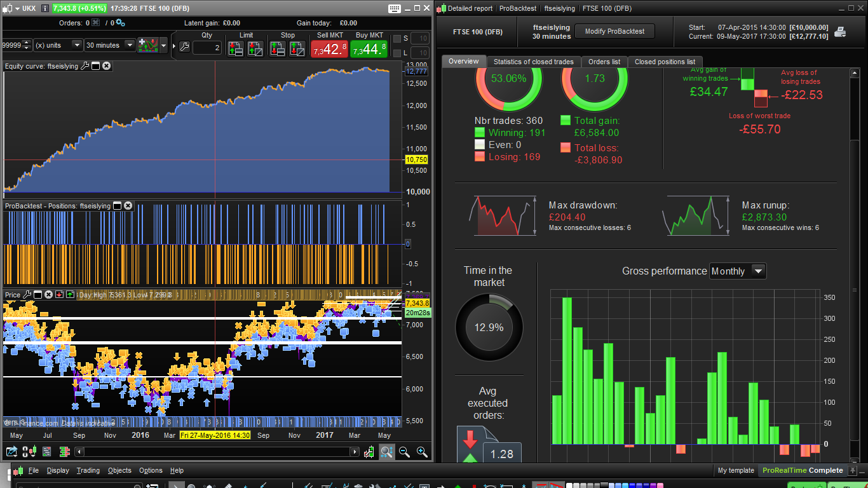This screenshot has height=488, width=868.
Task: Enable the S checkbox
Action: coord(397,38)
